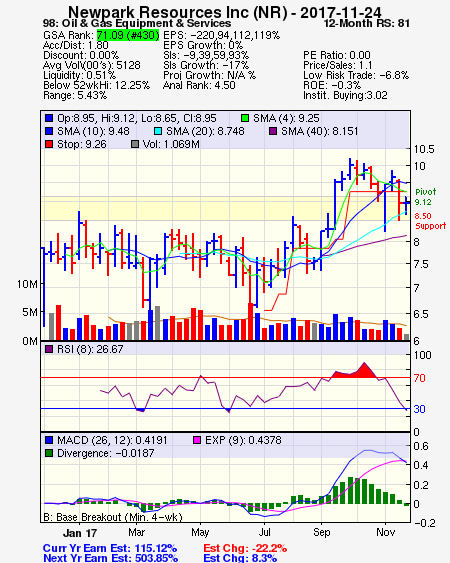The image size is (450, 563).
Task: Click the blue SMA (10) legend swatch
Action: pos(49,131)
